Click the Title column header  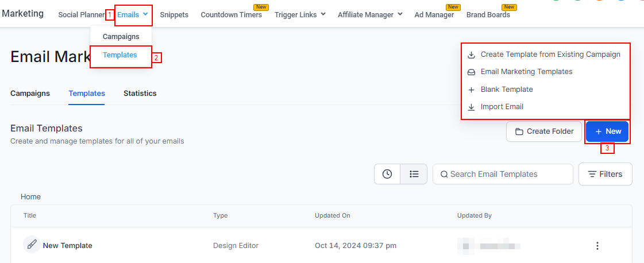[30, 215]
